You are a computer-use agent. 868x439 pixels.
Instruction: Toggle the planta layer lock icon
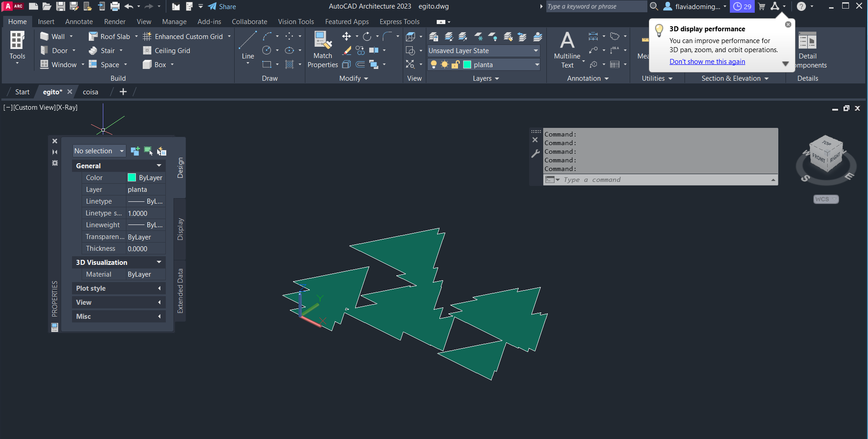pyautogui.click(x=455, y=65)
